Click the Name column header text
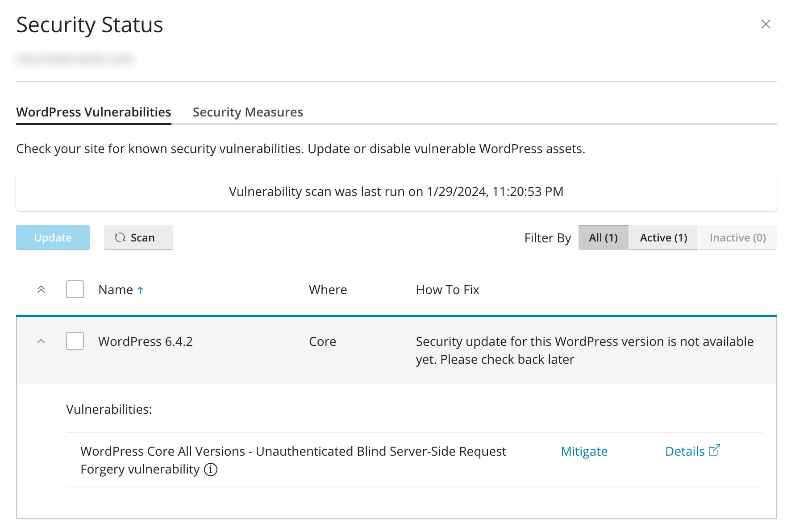This screenshot has width=791, height=532. click(116, 290)
